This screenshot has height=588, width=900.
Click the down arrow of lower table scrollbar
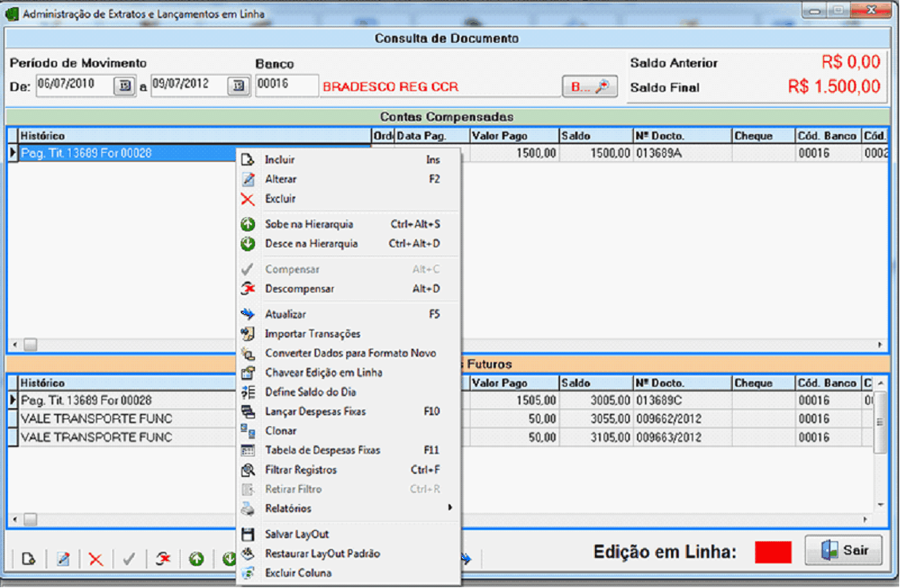[x=879, y=504]
